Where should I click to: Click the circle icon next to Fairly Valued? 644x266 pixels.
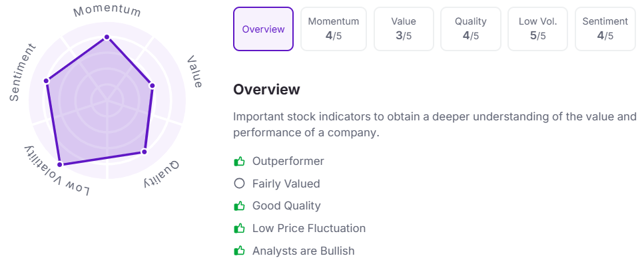pos(239,184)
